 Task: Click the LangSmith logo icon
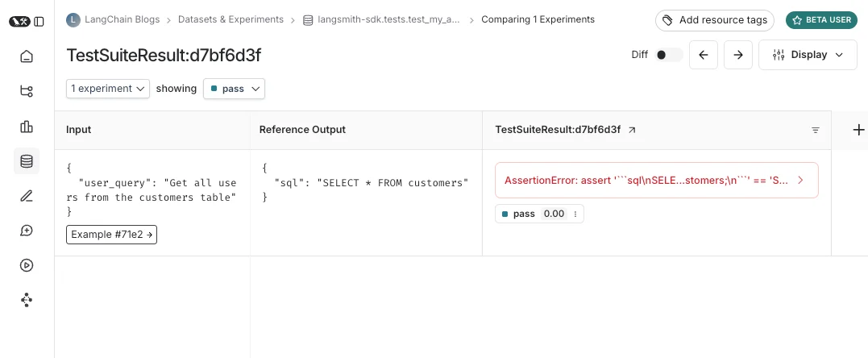point(19,22)
